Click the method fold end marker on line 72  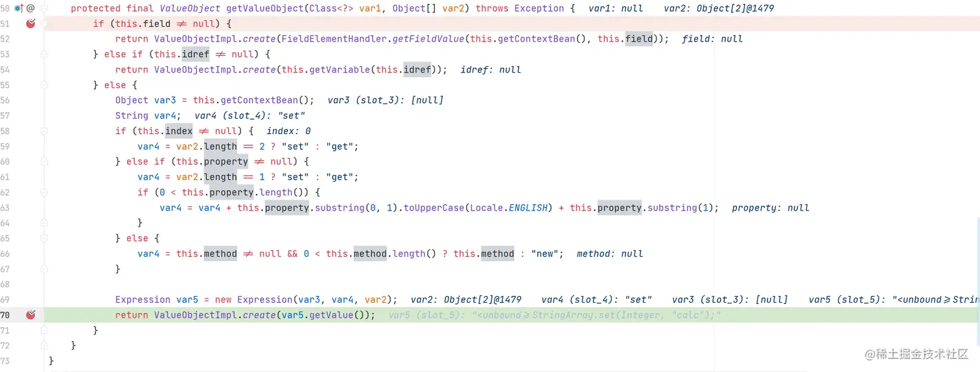click(x=45, y=345)
